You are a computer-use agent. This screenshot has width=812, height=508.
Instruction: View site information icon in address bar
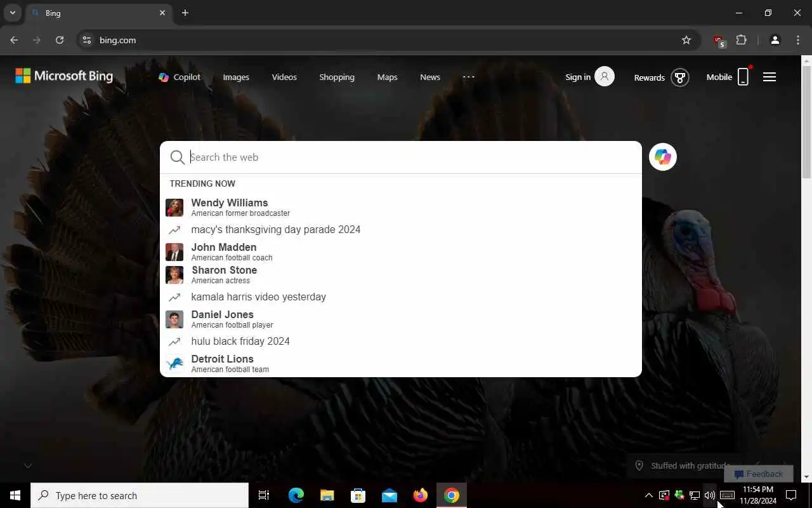click(88, 40)
